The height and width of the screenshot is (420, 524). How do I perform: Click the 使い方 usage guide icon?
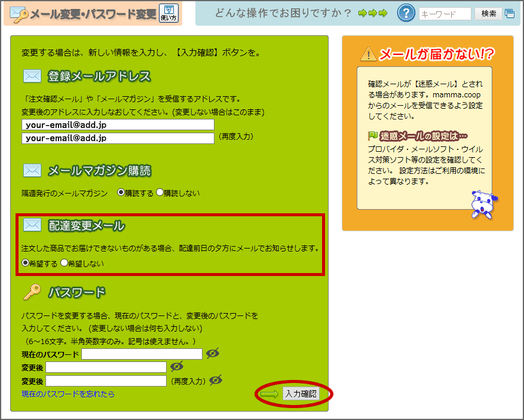[x=168, y=13]
